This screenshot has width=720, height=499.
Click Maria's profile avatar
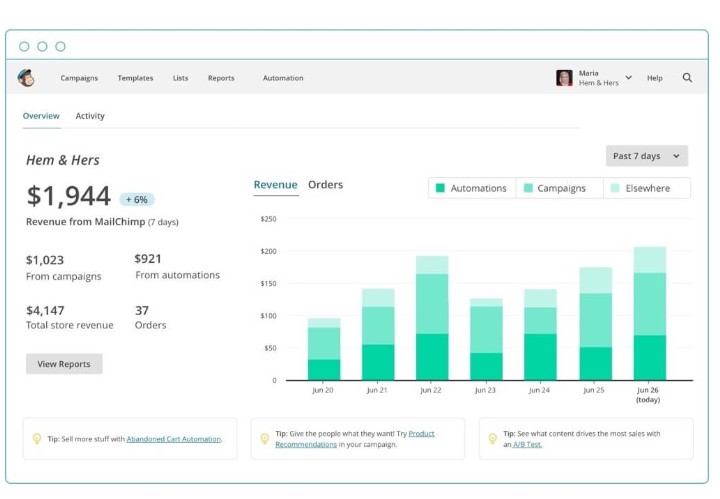564,78
